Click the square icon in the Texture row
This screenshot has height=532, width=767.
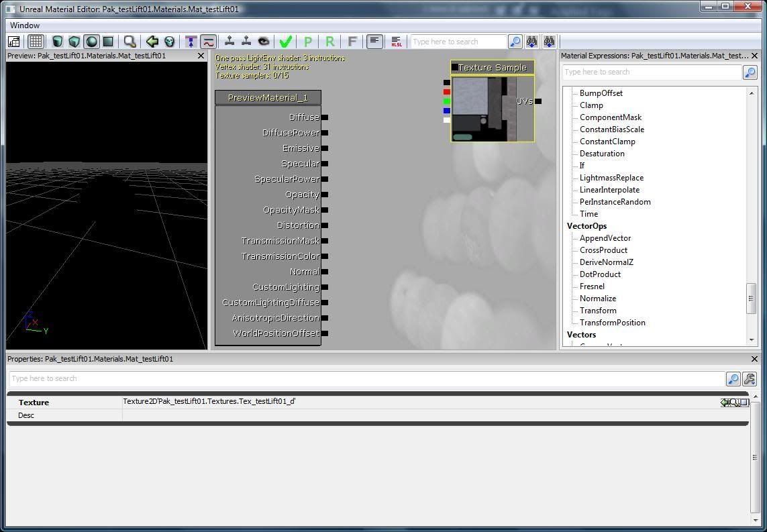tap(744, 403)
